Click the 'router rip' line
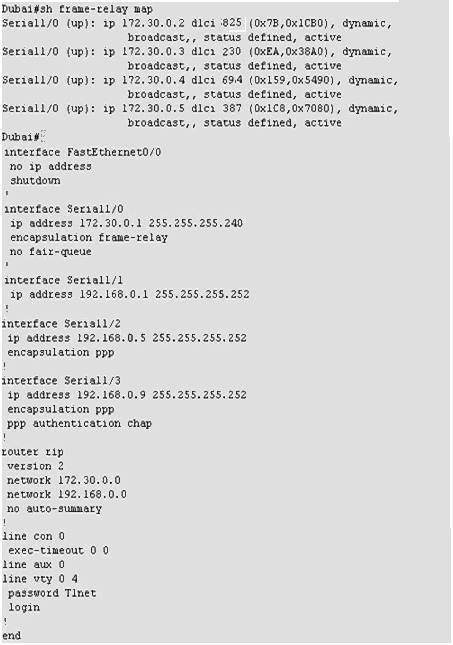Screen dimensions: 453x645 pos(33,452)
